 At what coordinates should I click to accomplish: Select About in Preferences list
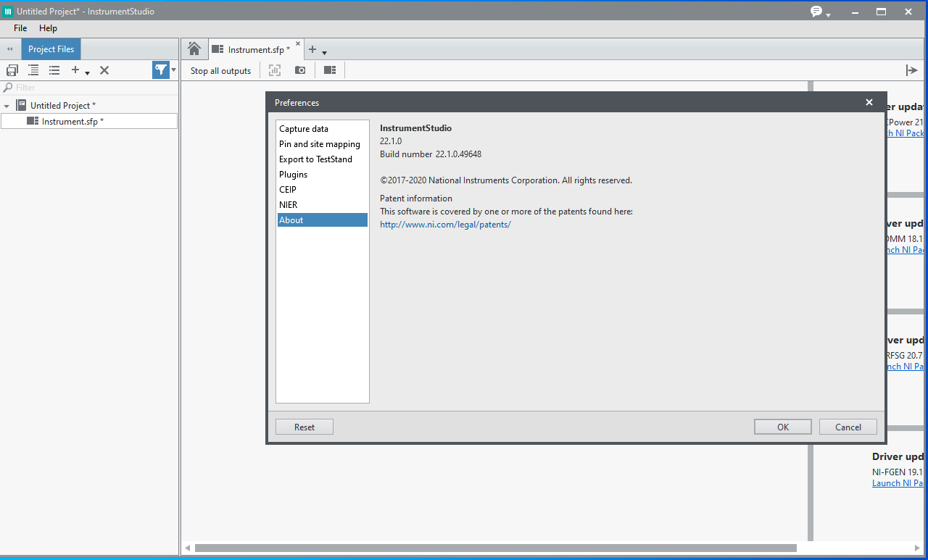[x=323, y=220]
